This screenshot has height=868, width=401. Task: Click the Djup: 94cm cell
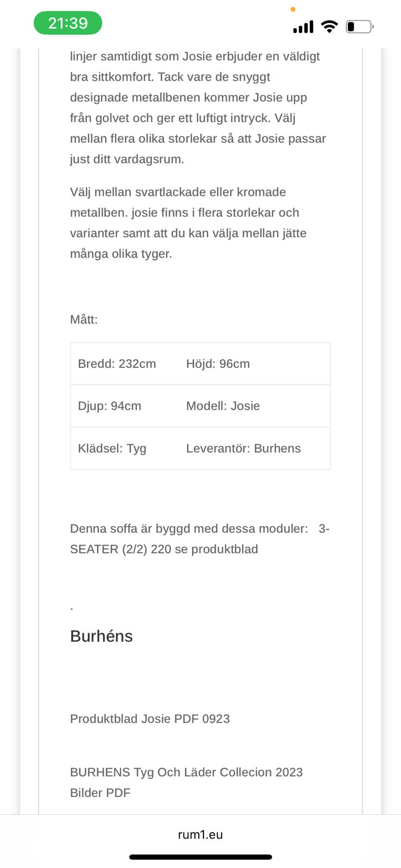click(x=110, y=406)
